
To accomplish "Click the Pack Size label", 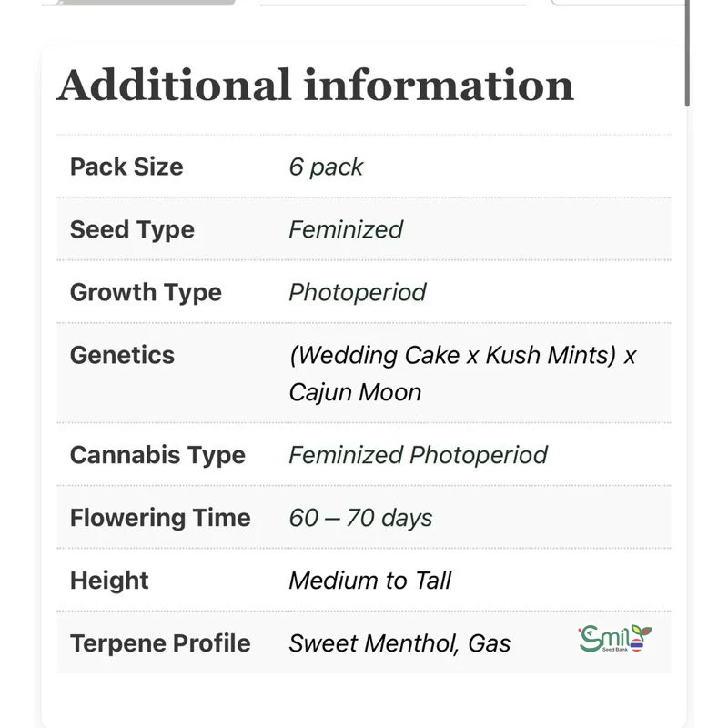I will pos(126,167).
